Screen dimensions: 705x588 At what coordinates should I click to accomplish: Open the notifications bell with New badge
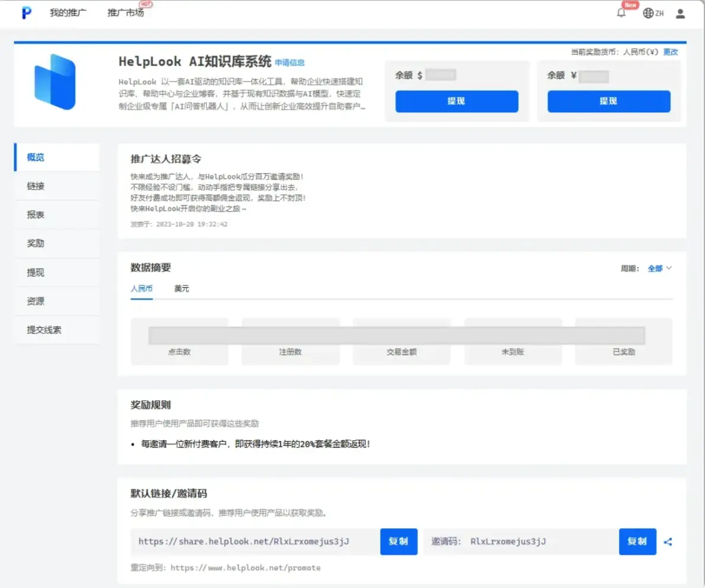point(621,14)
